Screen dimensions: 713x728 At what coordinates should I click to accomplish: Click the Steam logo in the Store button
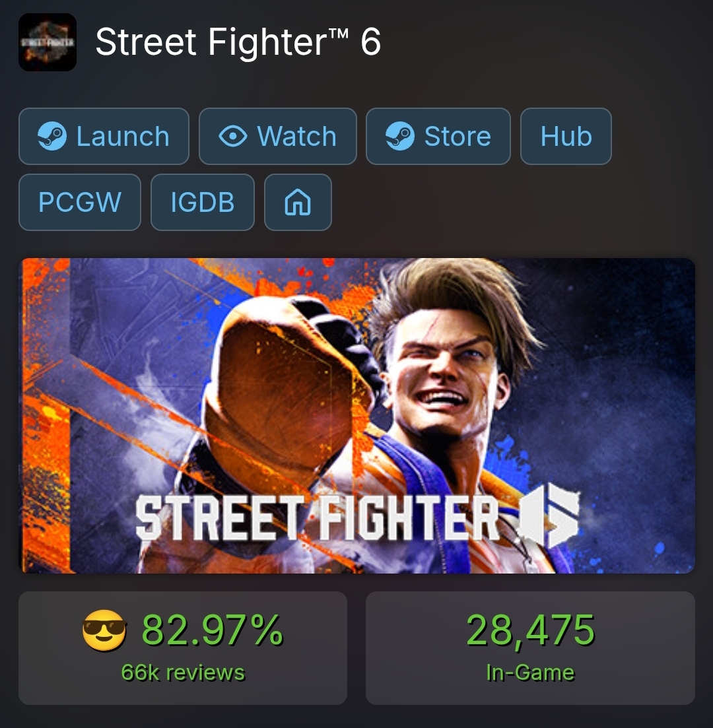[x=400, y=136]
